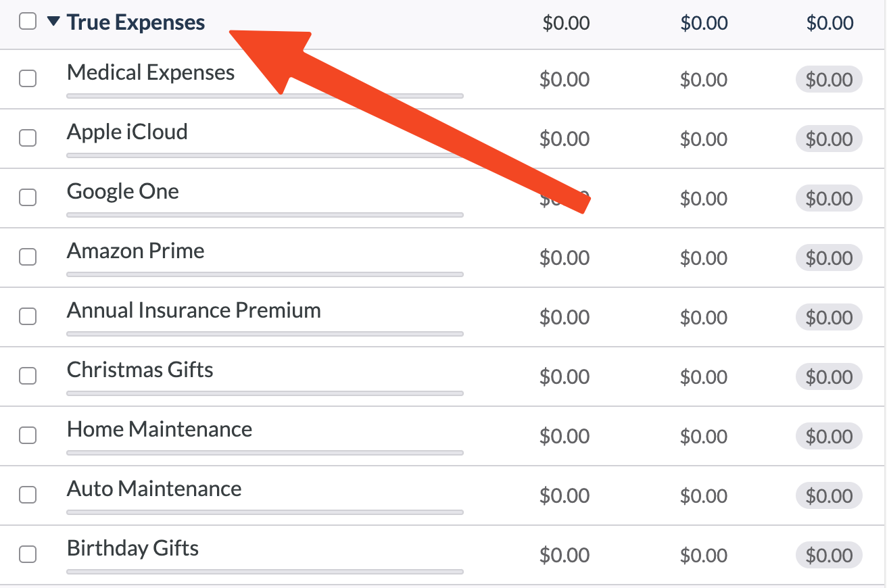Tick the Google One checkbox
Viewport: 887px width, 588px height.
[x=27, y=197]
